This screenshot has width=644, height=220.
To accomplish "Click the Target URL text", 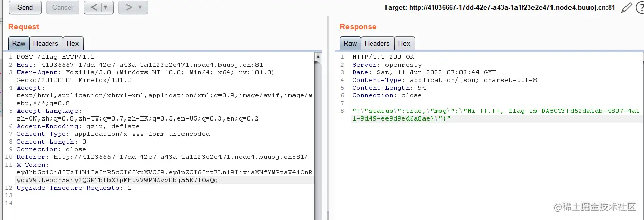I will [x=499, y=7].
